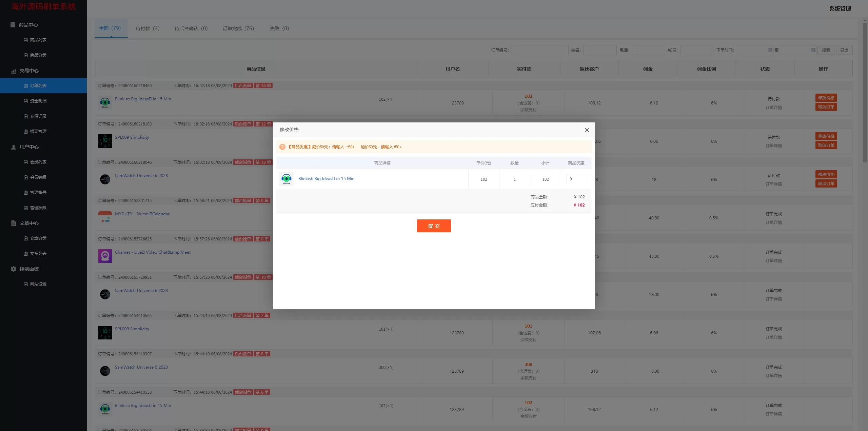Switch to the 订单完成 (76) tab
Screen dimensions: 868x431
238,28
